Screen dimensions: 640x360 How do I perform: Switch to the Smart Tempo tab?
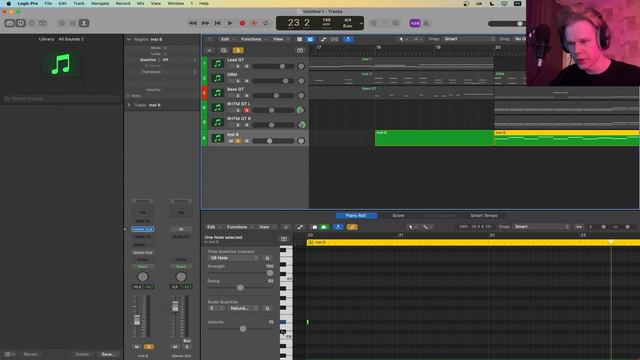(x=484, y=216)
